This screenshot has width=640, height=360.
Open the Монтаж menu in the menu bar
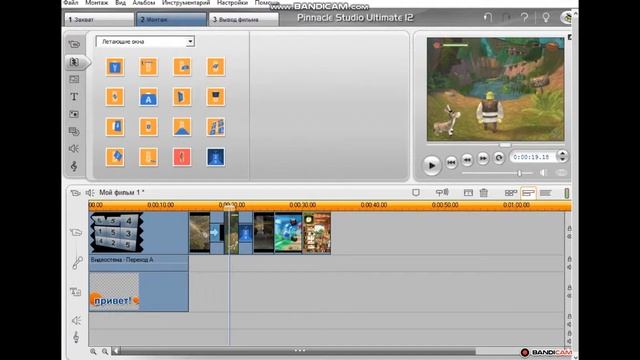coord(97,3)
